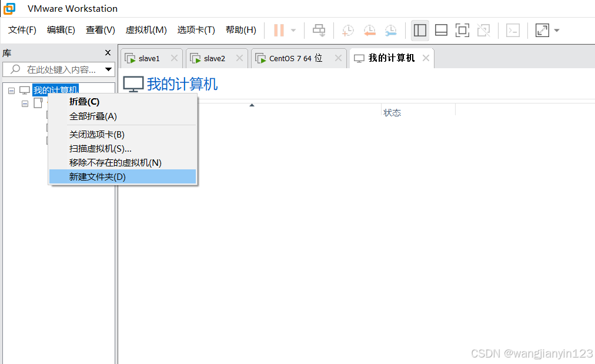This screenshot has height=364, width=595.
Task: Choose 关闭选项卡(B) from context menu
Action: (x=122, y=134)
